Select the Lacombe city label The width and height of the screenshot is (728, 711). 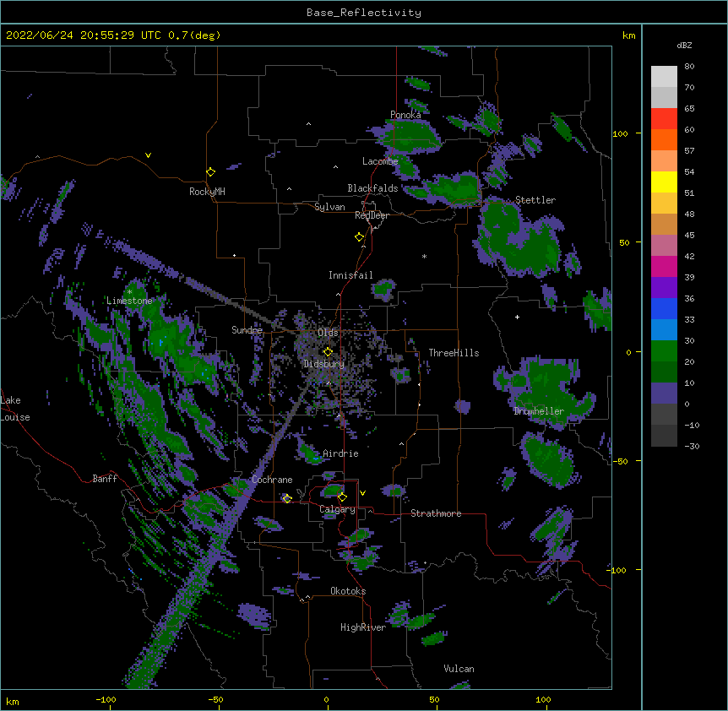(x=380, y=161)
